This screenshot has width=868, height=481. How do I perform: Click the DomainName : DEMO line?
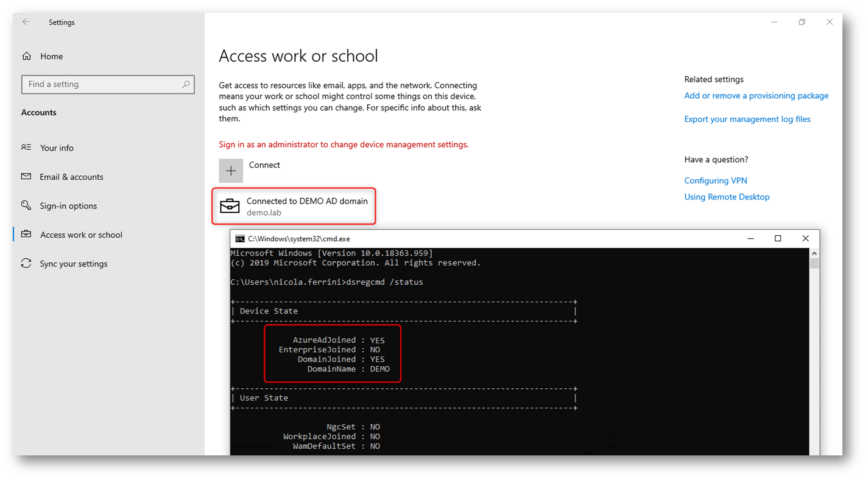pyautogui.click(x=348, y=369)
